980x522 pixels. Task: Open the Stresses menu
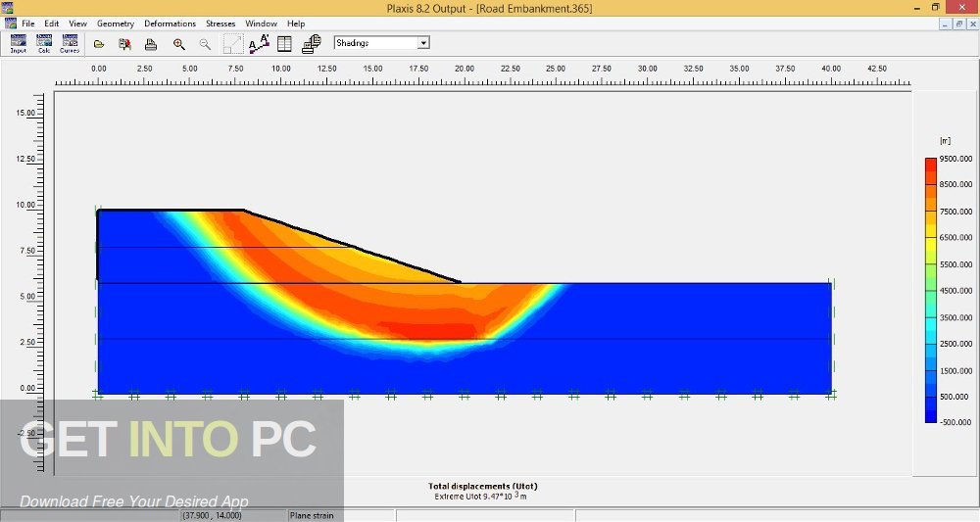(x=220, y=24)
